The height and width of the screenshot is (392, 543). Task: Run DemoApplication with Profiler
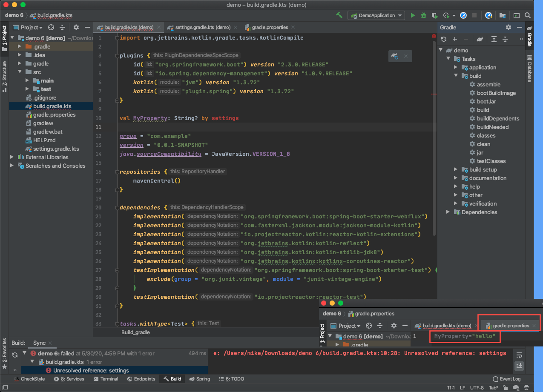click(447, 15)
